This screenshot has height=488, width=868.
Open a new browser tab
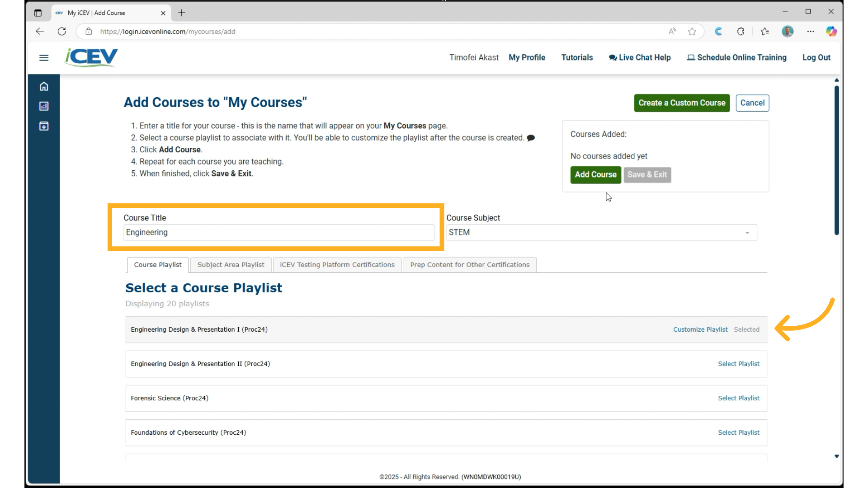[x=182, y=13]
